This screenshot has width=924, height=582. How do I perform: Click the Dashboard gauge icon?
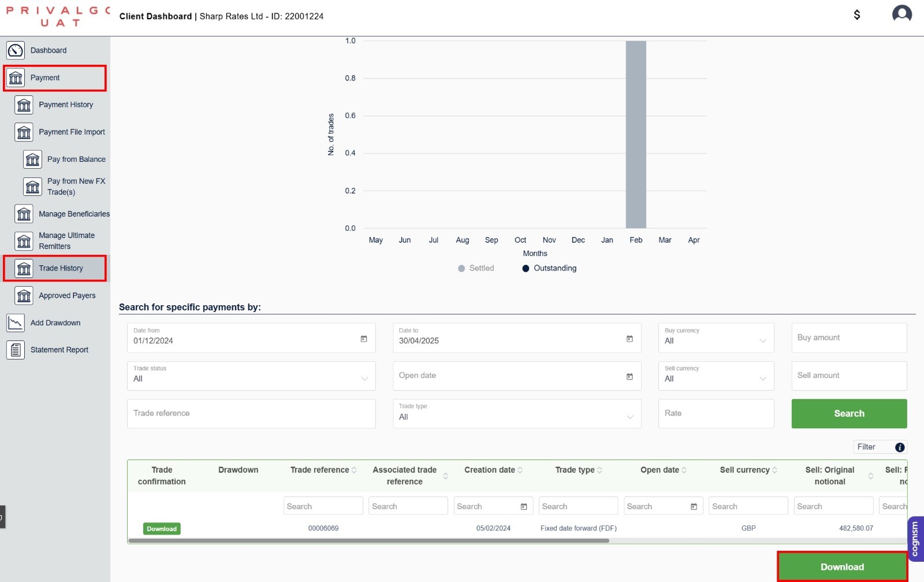pyautogui.click(x=16, y=50)
